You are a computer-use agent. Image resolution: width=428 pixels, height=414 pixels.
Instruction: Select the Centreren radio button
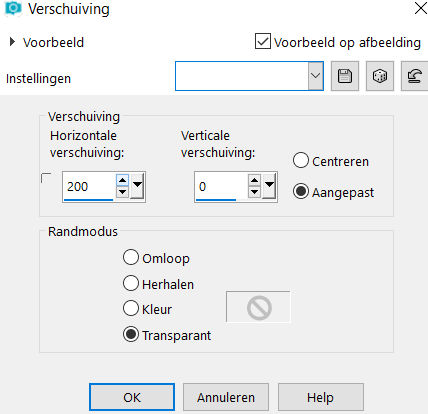click(301, 160)
